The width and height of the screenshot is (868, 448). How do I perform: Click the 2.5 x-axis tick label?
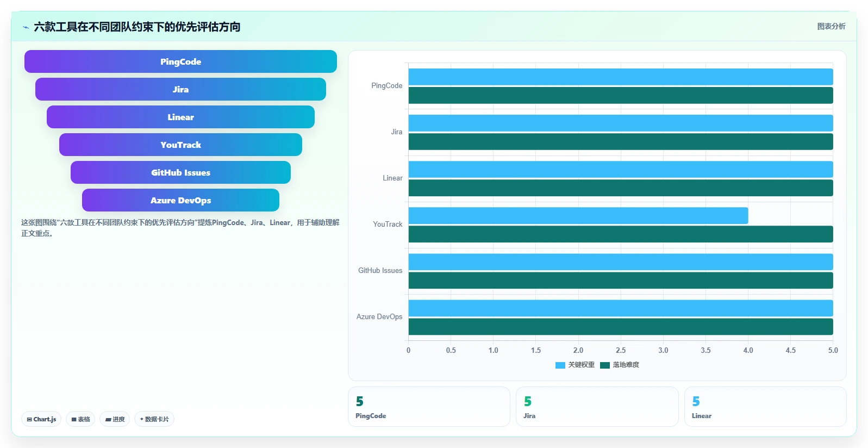point(621,351)
